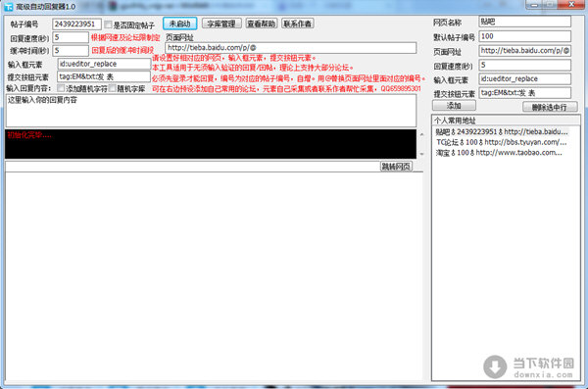Click the 未启动 start button
The height and width of the screenshot is (389, 588).
point(179,24)
